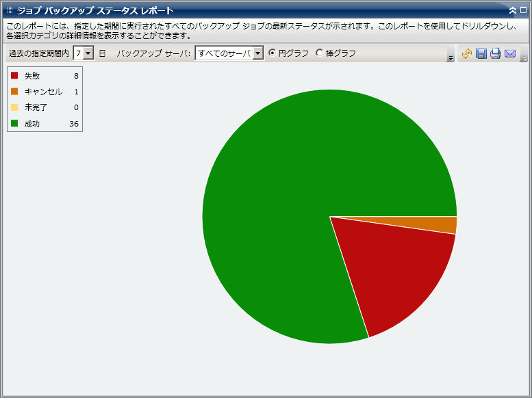Click the 未完了 legend label
Screen dimensions: 532x398
click(36, 107)
